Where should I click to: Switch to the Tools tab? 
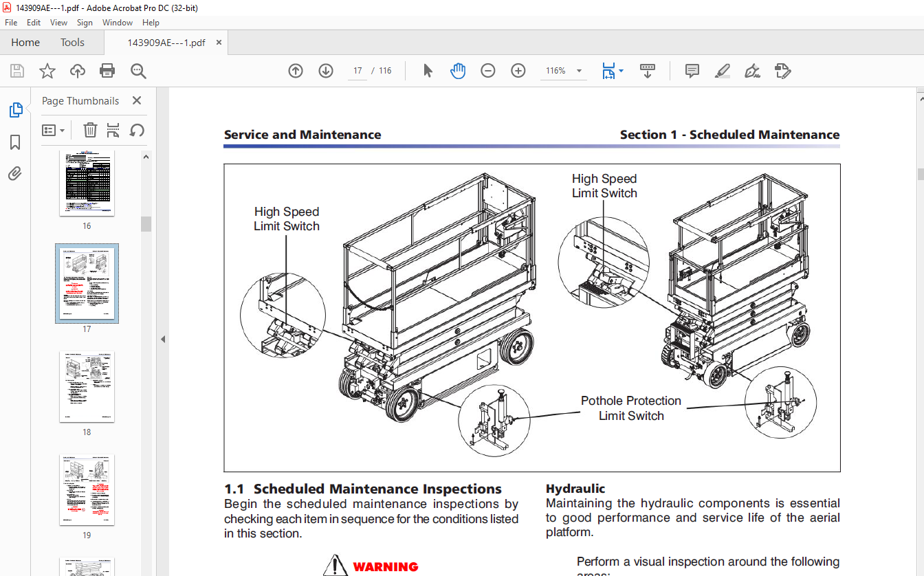[x=72, y=43]
